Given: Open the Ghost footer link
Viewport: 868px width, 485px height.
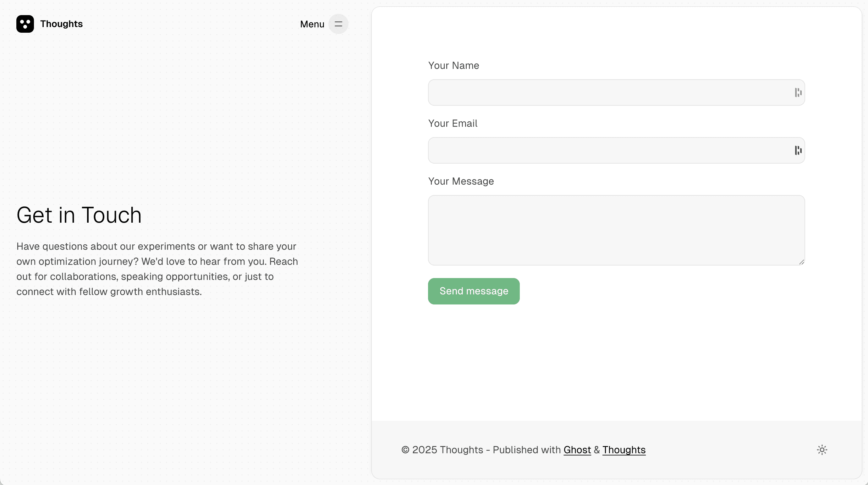Looking at the screenshot, I should point(577,450).
